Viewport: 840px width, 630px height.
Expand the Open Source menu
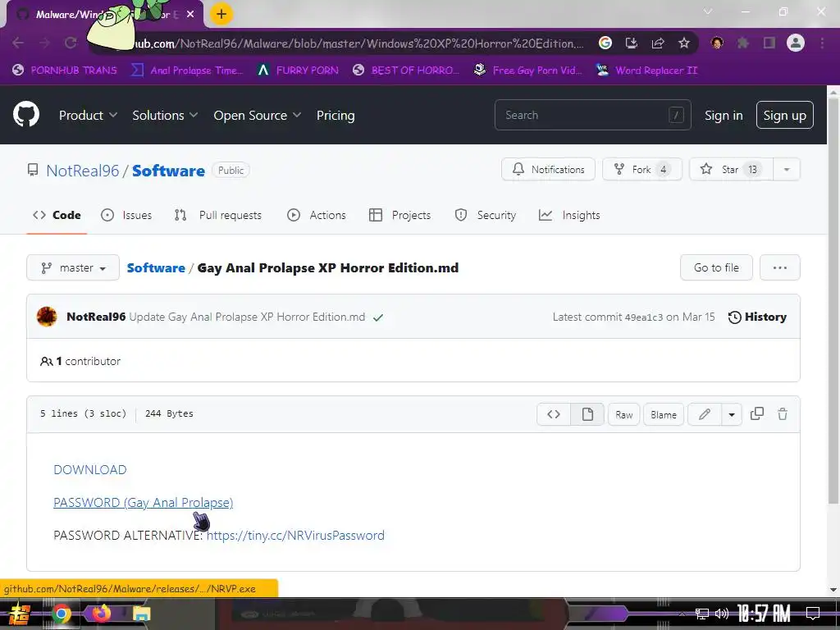[x=257, y=115]
